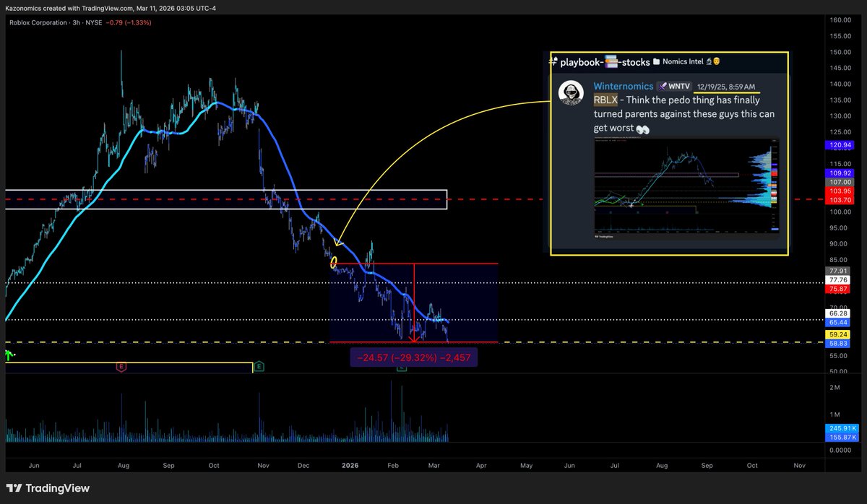This screenshot has width=867, height=504.
Task: Click the 77.91 price label
Action: tap(839, 271)
